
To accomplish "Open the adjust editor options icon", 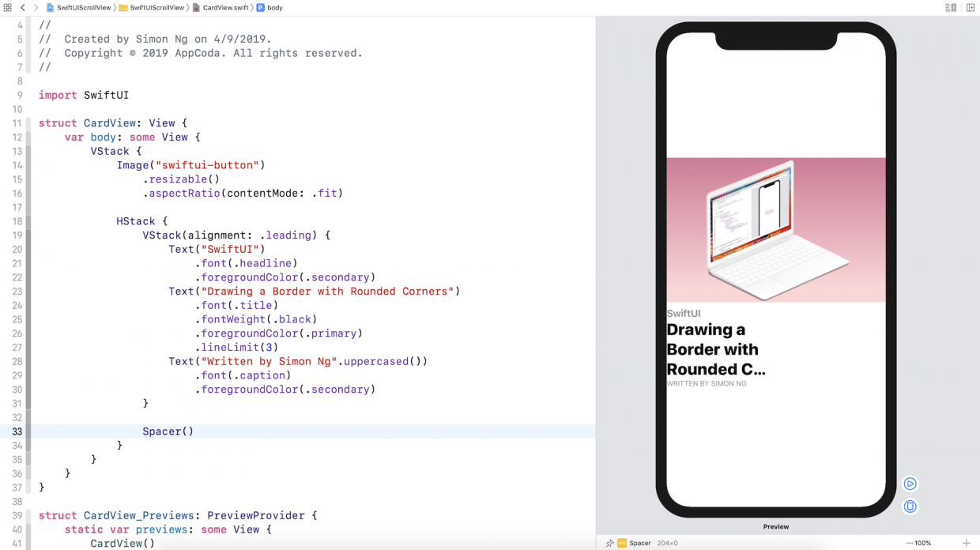I will click(952, 7).
